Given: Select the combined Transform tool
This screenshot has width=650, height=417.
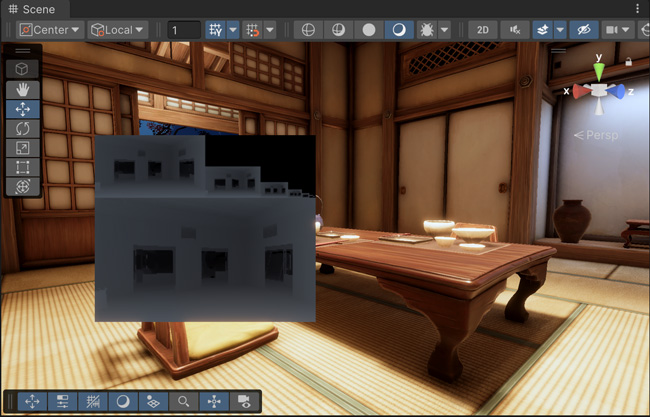Looking at the screenshot, I should (23, 186).
